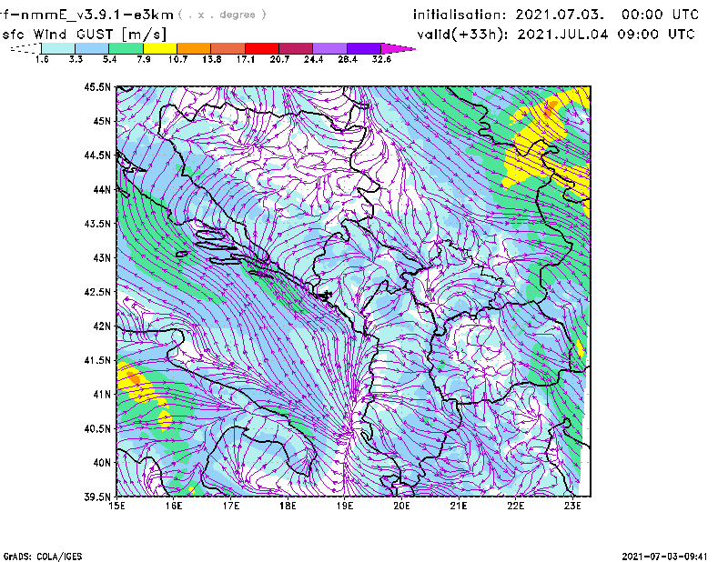728x562 pixels.
Task: Click the dashed white arrow at the colorbar start
Action: 25,48
